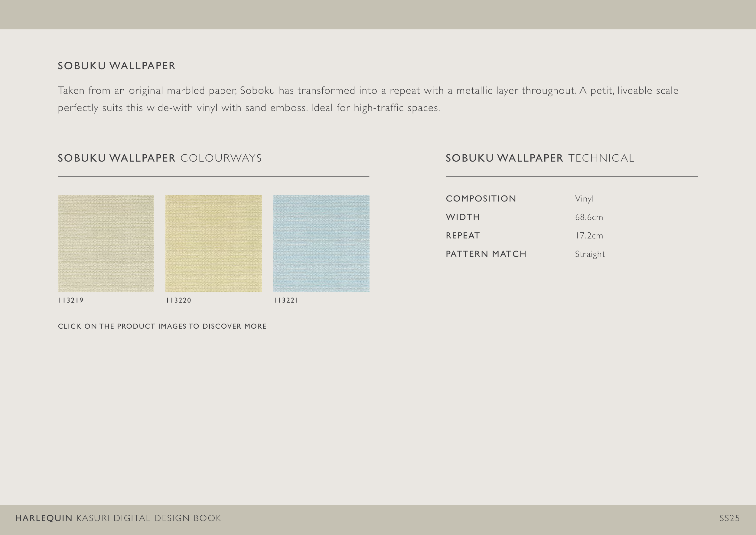Click the SS25 season label
This screenshot has width=756, height=535.
[729, 518]
